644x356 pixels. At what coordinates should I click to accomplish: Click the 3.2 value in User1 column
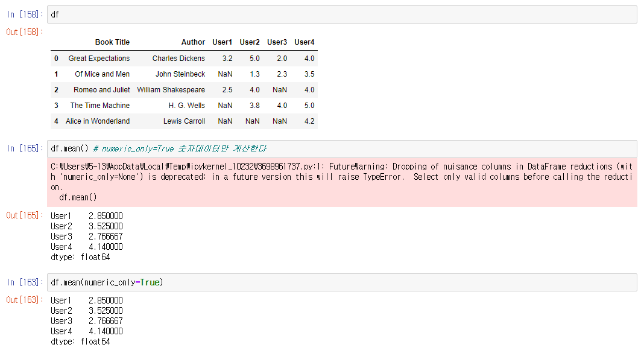(x=227, y=59)
